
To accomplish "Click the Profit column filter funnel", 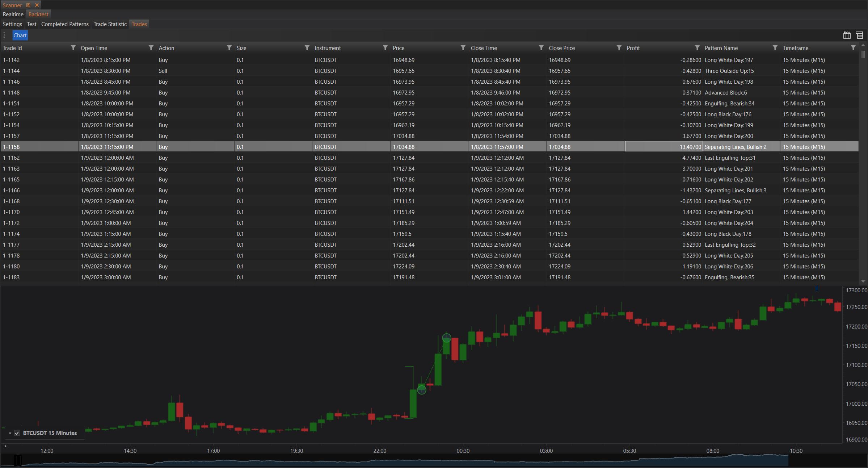I will tap(697, 48).
